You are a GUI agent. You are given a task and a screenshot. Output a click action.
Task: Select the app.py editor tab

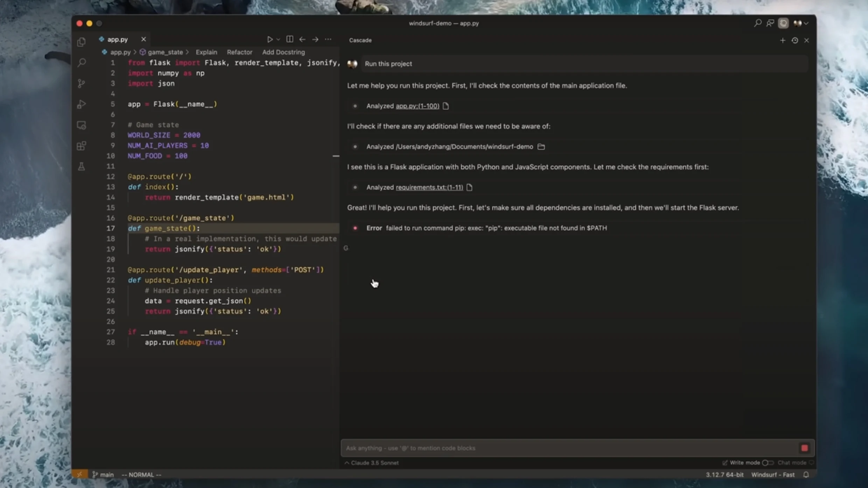tap(117, 39)
